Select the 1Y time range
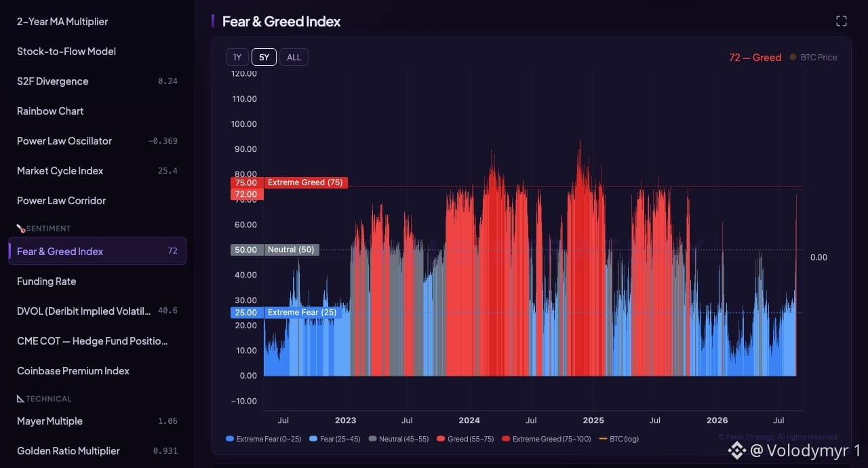 coord(237,58)
